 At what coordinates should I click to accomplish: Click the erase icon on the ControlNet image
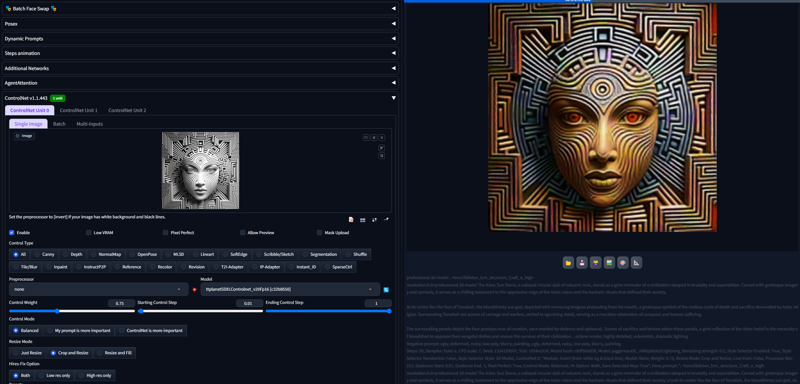tap(374, 138)
